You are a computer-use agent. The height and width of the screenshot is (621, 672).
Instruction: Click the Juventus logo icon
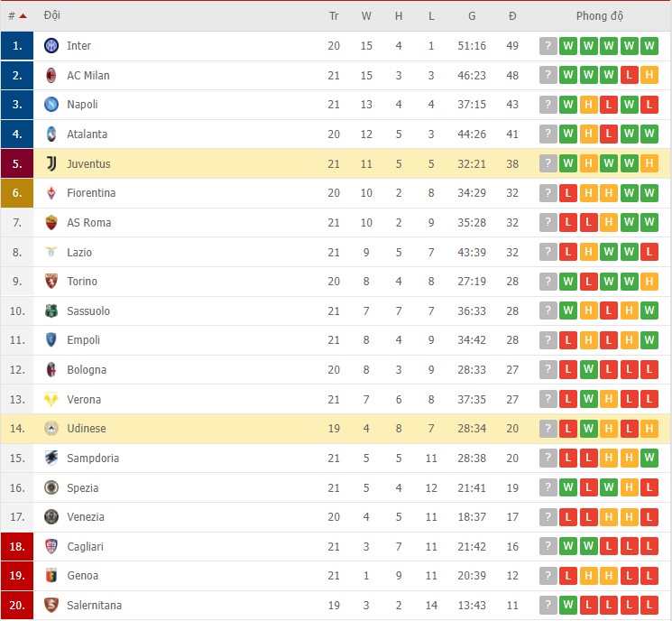[51, 163]
